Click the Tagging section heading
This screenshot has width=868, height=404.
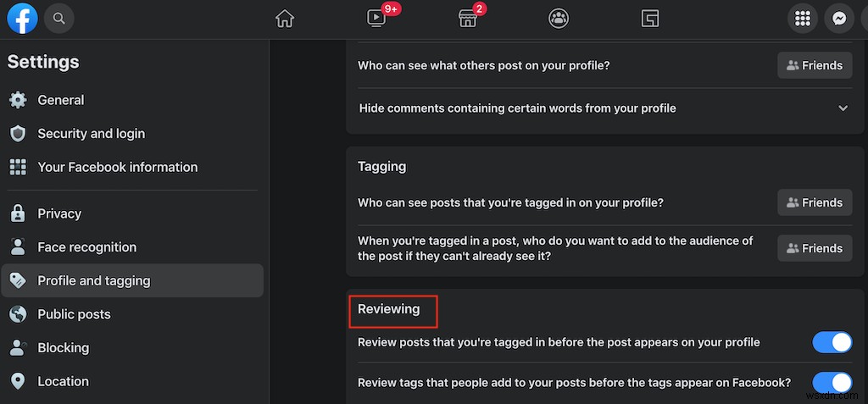click(x=382, y=167)
